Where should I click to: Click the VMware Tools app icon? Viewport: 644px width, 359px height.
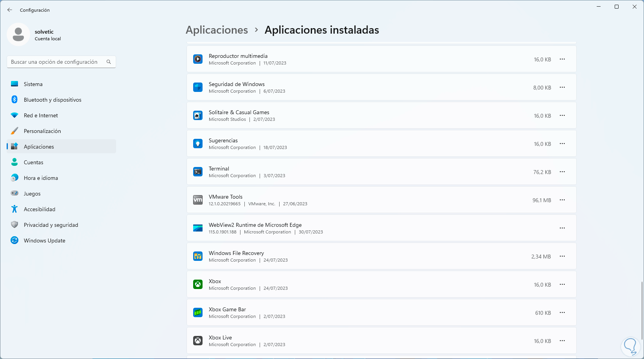point(198,200)
